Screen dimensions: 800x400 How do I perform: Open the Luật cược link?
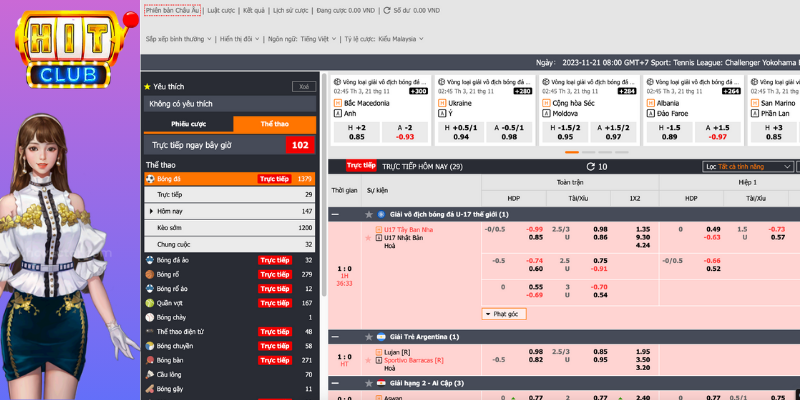coord(221,9)
